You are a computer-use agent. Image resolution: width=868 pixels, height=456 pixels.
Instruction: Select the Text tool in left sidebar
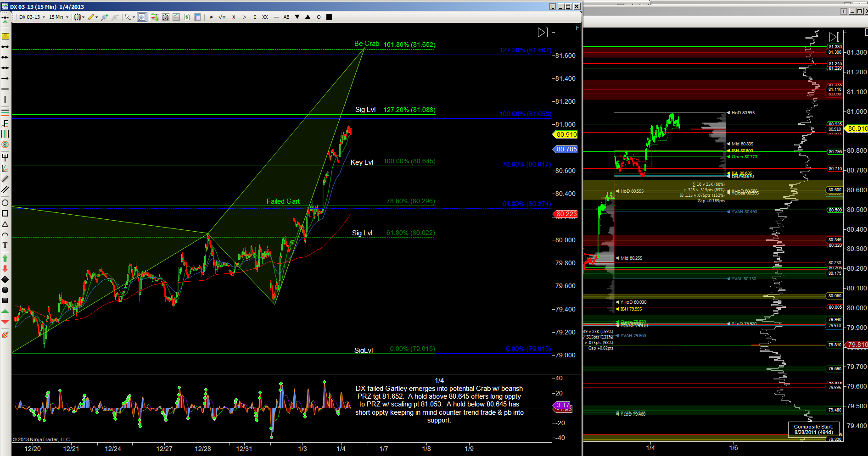tap(5, 245)
